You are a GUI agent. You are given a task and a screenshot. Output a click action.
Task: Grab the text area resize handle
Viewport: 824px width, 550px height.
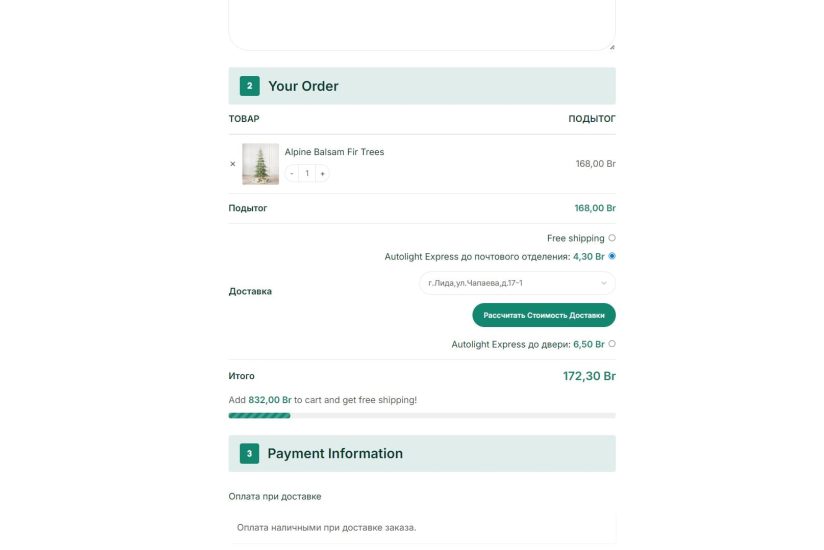611,46
